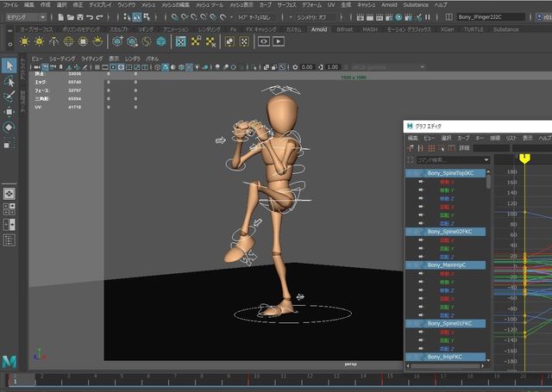Click the Graph Editor outliner vertical scrollbar
552x392 pixels.
488,182
